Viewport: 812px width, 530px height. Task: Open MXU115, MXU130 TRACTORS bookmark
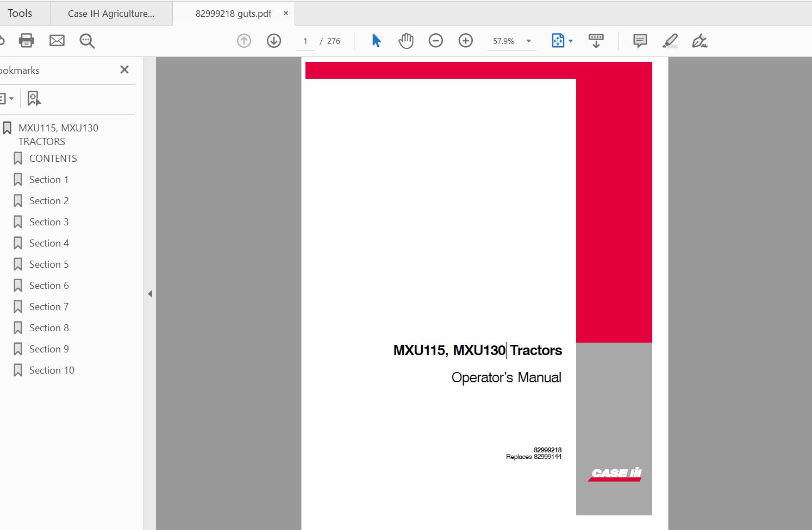(58, 135)
